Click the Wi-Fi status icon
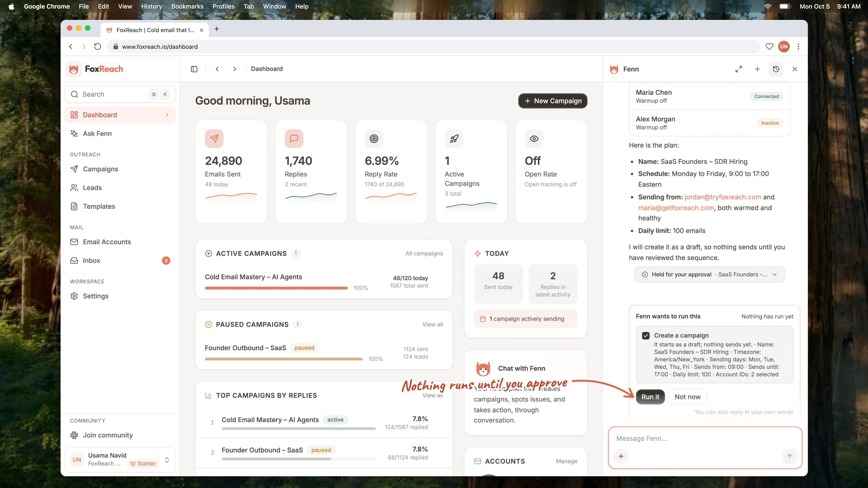 pos(767,6)
